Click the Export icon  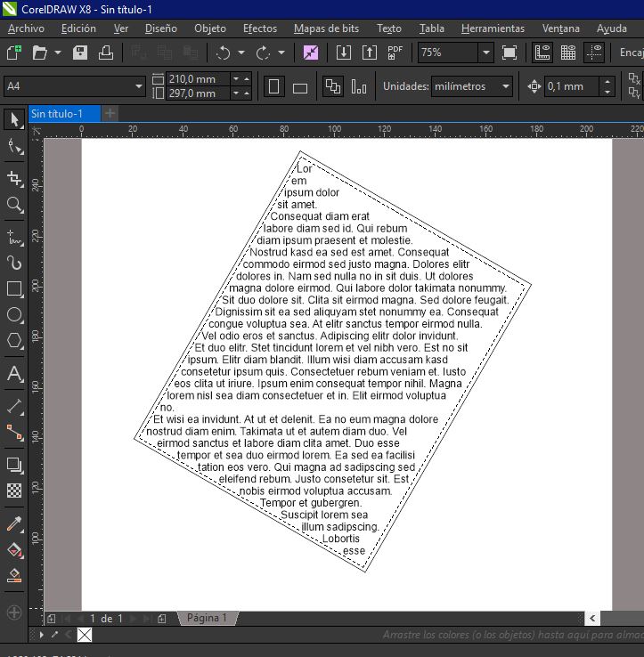(370, 53)
